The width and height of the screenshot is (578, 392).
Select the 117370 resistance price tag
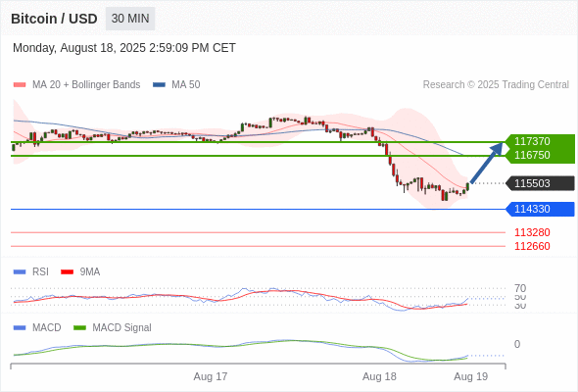tap(540, 141)
